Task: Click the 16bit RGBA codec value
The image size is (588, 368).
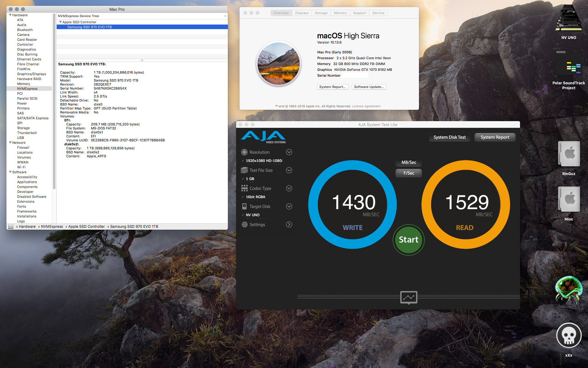Action: tap(255, 197)
